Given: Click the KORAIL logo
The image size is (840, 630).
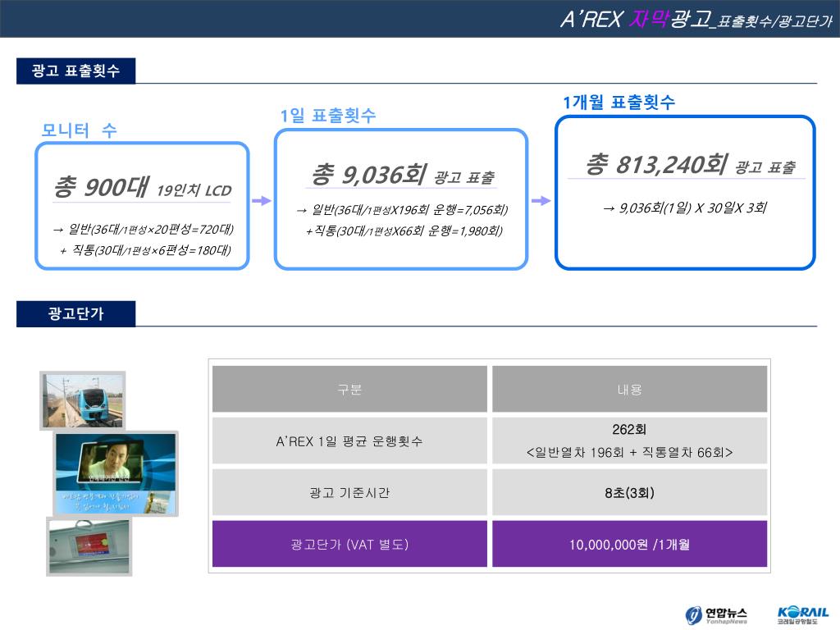Looking at the screenshot, I should click(802, 614).
